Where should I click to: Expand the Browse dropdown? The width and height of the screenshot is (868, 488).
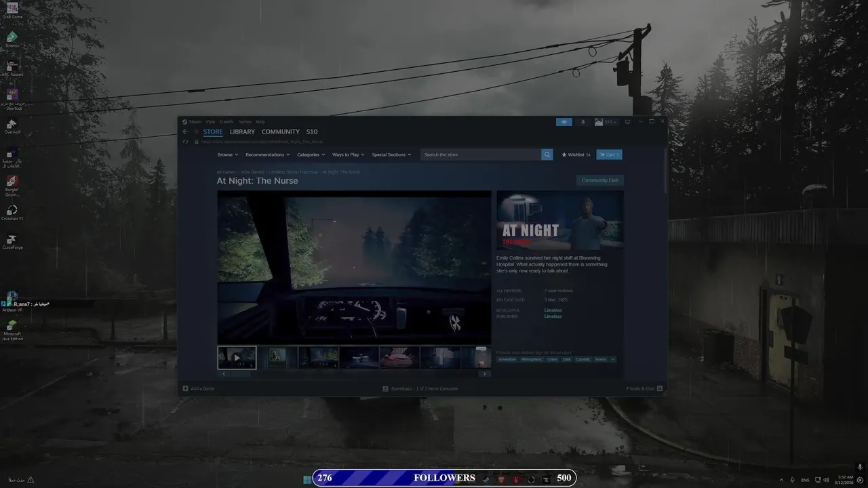[227, 155]
